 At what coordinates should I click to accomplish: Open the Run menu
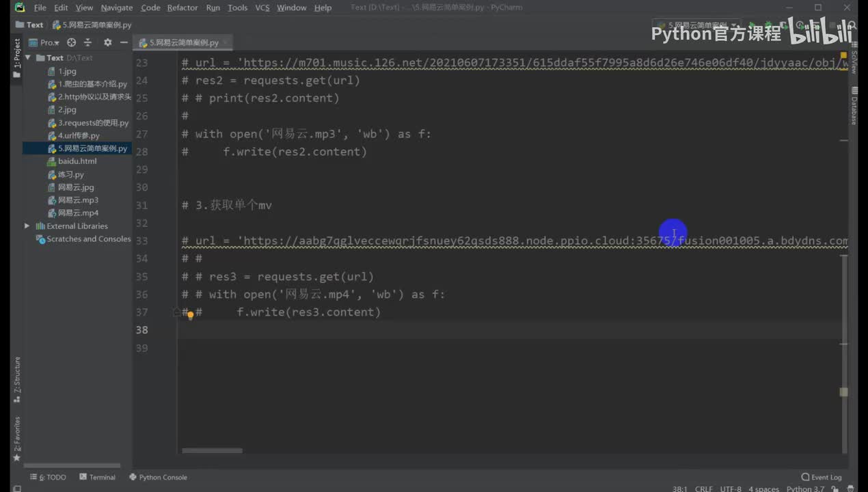213,8
